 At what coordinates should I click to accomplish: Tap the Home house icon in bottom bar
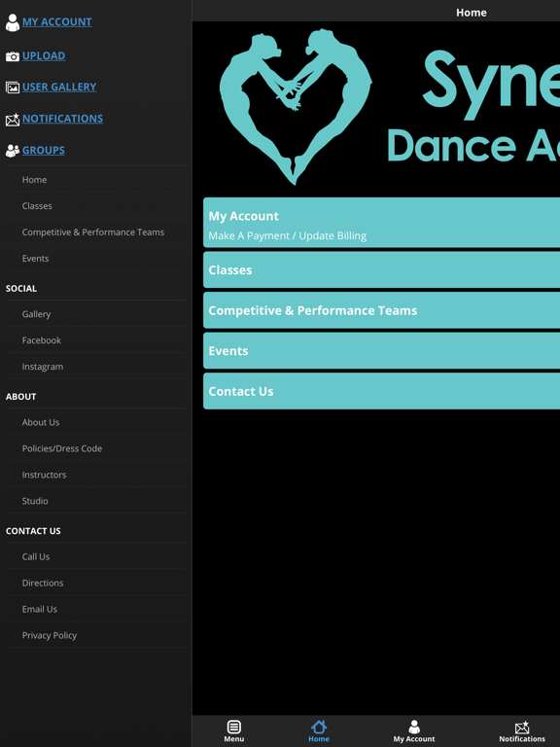pos(319,727)
